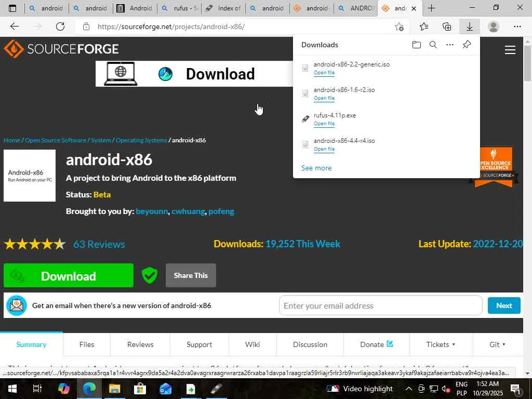The image size is (532, 399).
Task: Open the cwhuang contributor link
Action: (188, 211)
